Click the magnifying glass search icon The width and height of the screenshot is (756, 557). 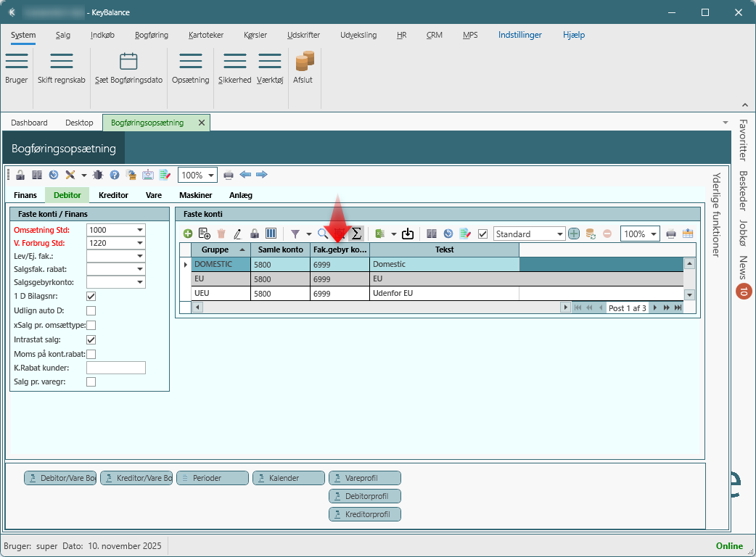322,234
